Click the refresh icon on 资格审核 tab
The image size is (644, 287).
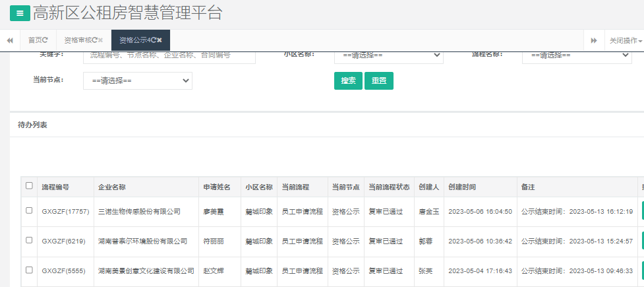94,40
